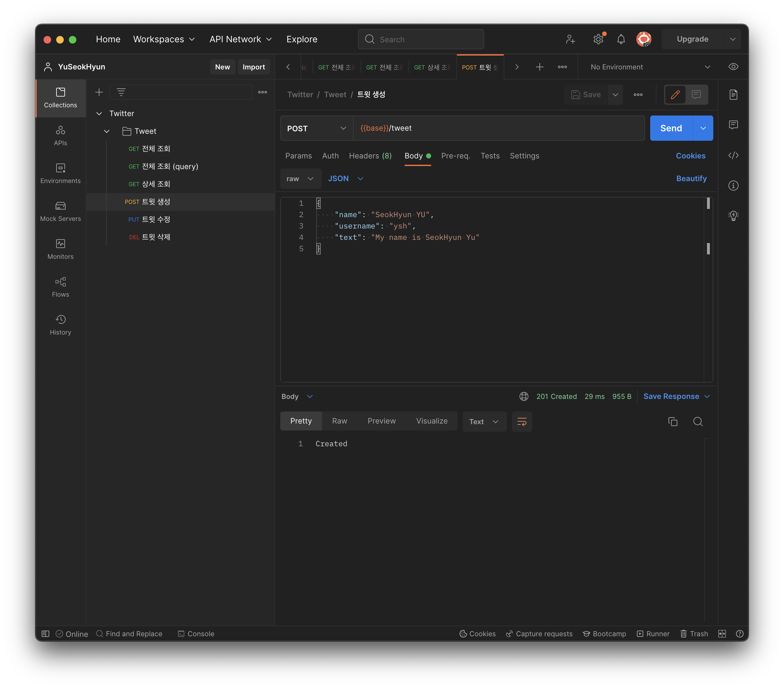784x688 pixels.
Task: Open the APIs sidebar panel
Action: 60,136
